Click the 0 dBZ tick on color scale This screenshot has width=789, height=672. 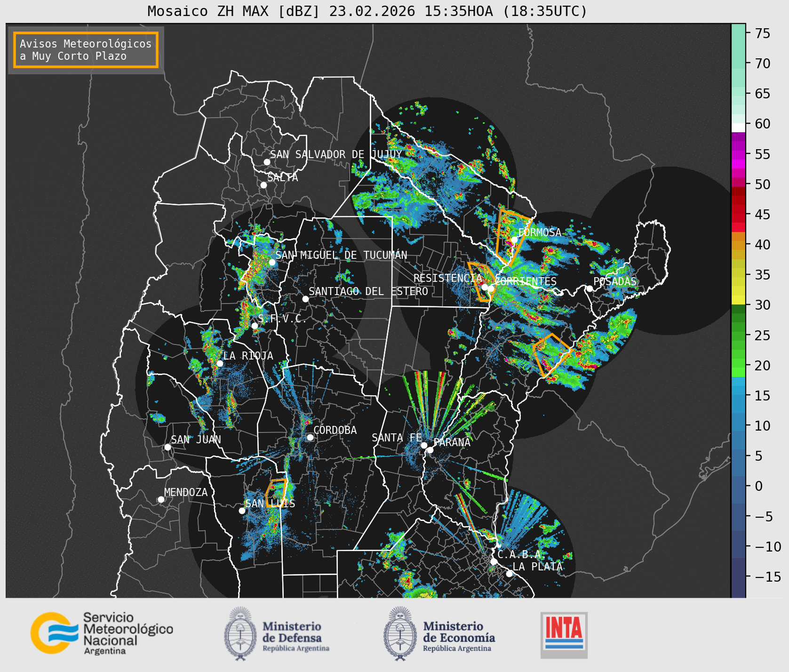click(758, 486)
